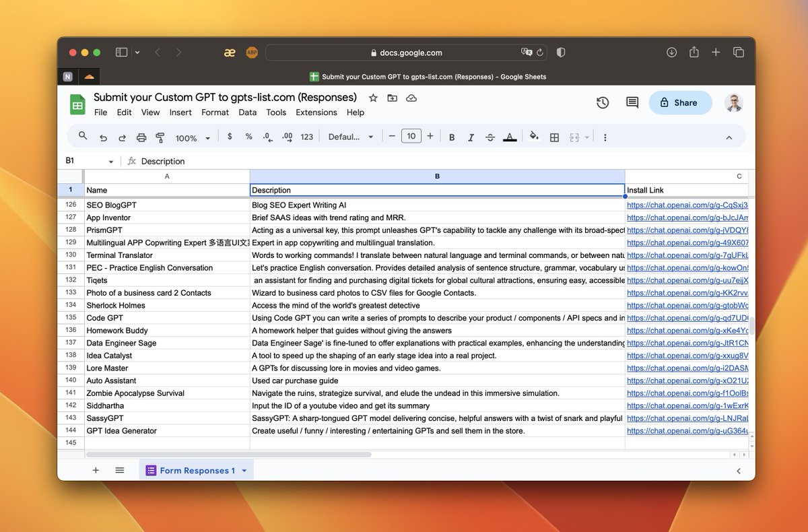
Task: Select the Zombie Apocalypse Survival cell
Action: click(x=167, y=393)
